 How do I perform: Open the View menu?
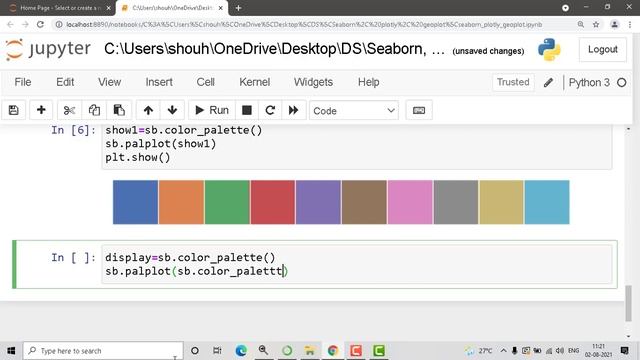[109, 82]
